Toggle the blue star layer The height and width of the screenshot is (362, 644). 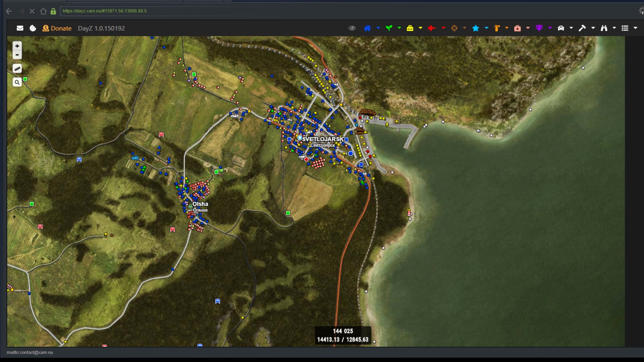475,28
